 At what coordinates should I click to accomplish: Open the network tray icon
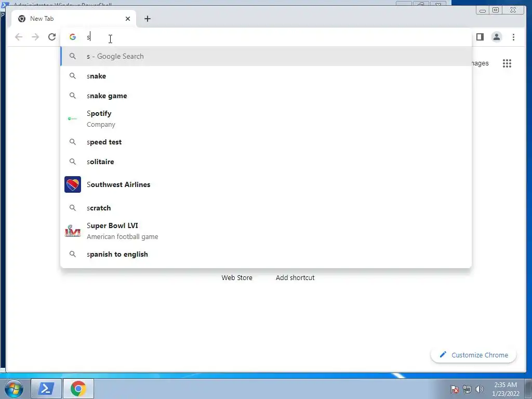pyautogui.click(x=467, y=389)
